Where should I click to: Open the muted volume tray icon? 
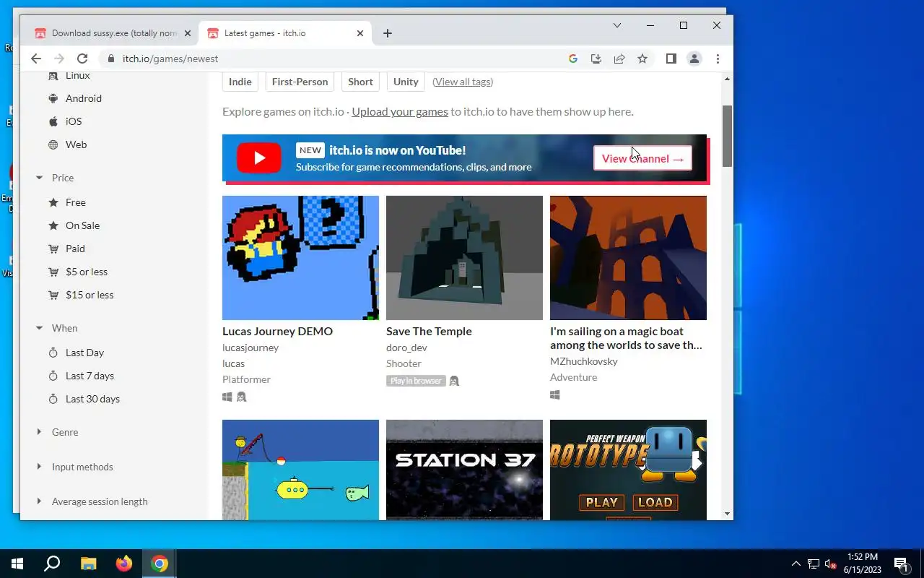click(x=830, y=564)
